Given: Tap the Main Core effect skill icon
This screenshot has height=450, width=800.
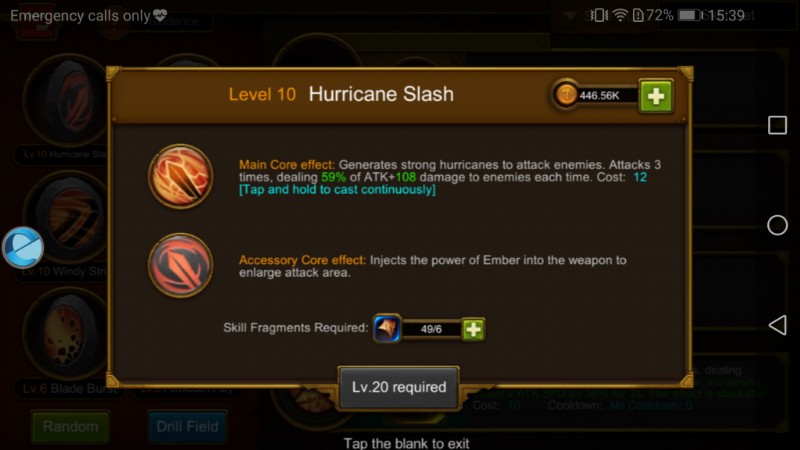Looking at the screenshot, I should pos(181,177).
